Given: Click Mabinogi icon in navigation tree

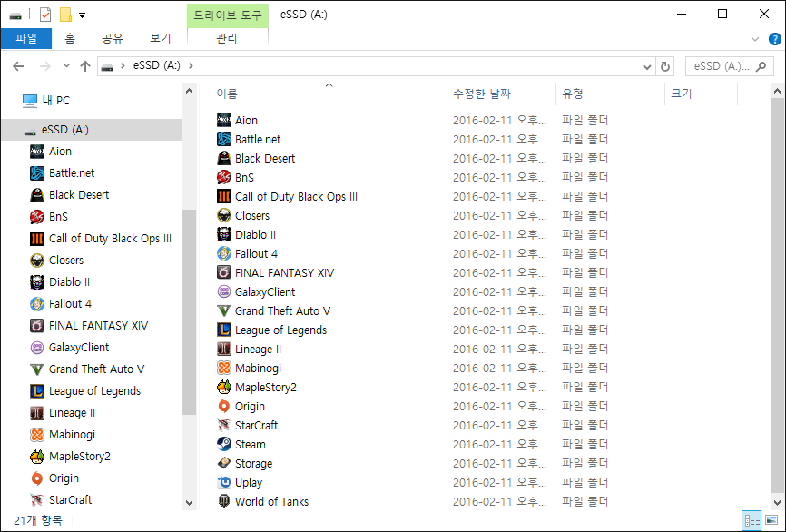Looking at the screenshot, I should coord(37,434).
